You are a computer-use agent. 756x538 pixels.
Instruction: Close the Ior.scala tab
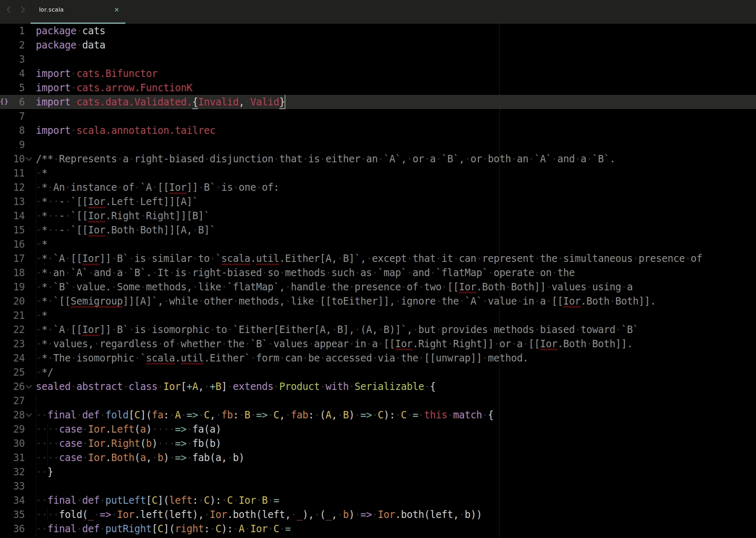pos(117,9)
